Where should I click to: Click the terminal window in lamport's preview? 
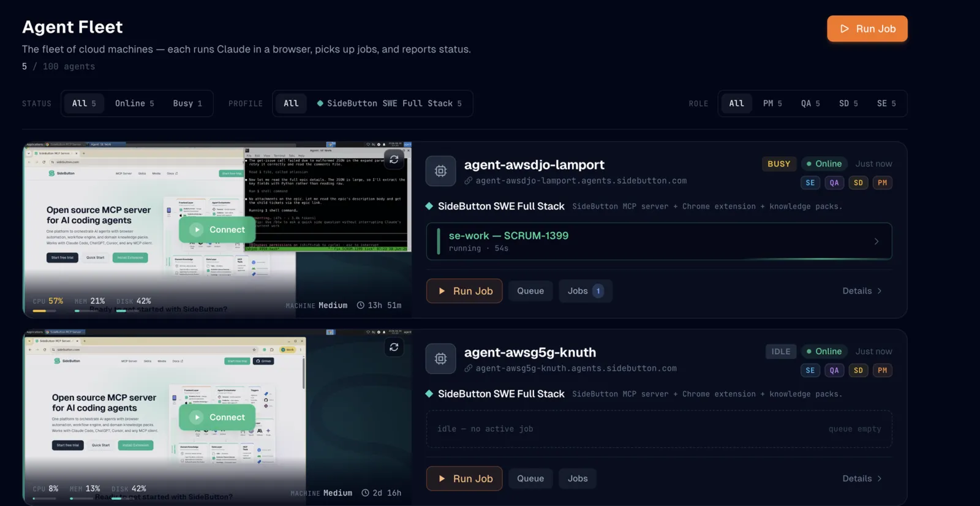click(x=326, y=200)
